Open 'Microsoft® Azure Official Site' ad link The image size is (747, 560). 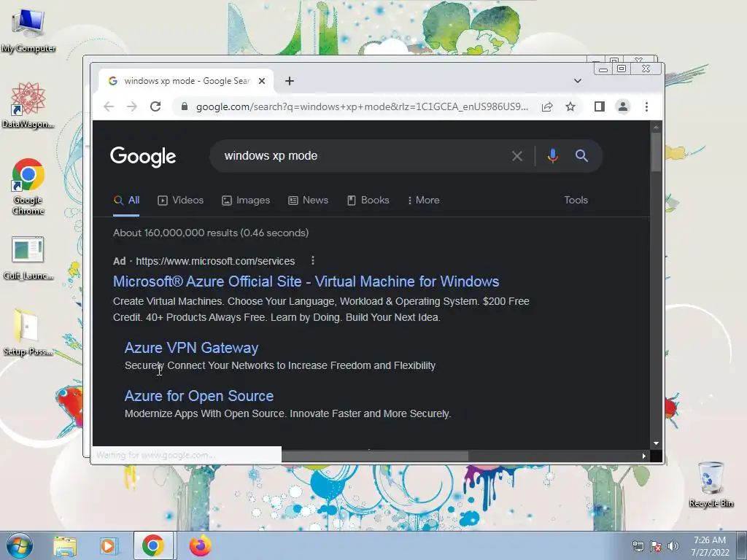[306, 281]
